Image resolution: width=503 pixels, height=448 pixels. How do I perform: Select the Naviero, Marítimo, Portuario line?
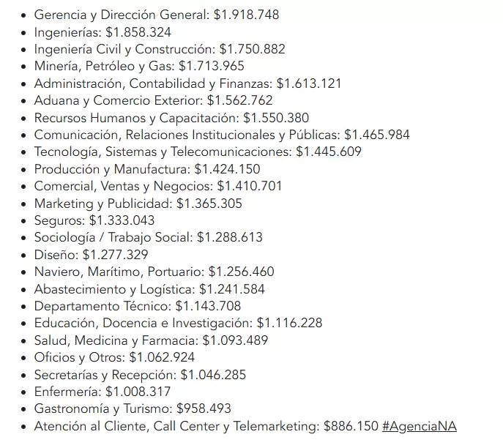tap(154, 272)
